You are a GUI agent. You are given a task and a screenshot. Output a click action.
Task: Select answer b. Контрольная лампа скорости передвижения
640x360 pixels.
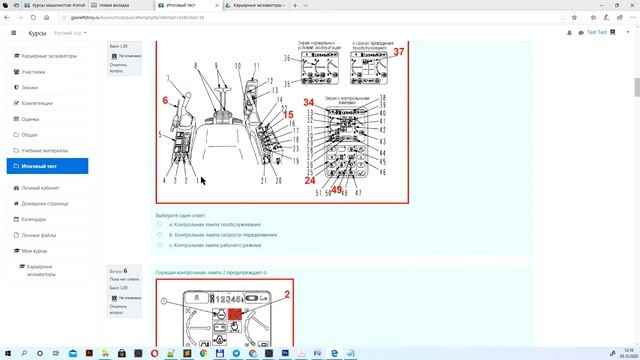(x=160, y=235)
